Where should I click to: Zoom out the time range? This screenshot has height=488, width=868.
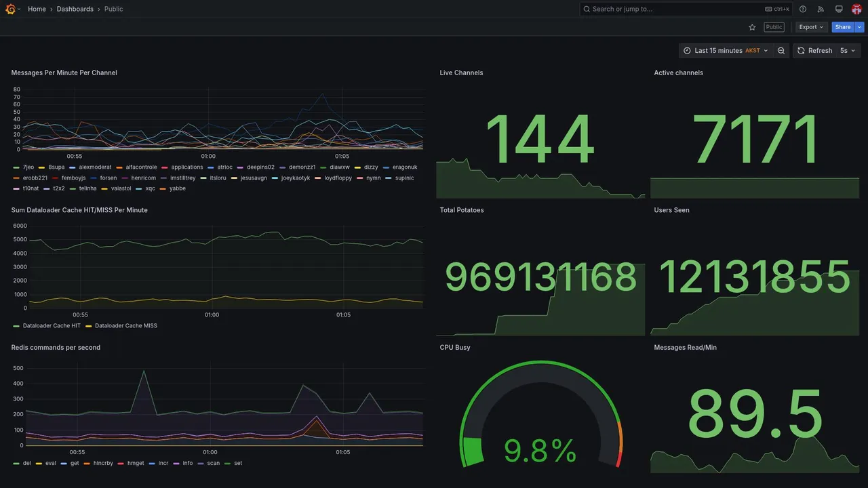(x=781, y=51)
